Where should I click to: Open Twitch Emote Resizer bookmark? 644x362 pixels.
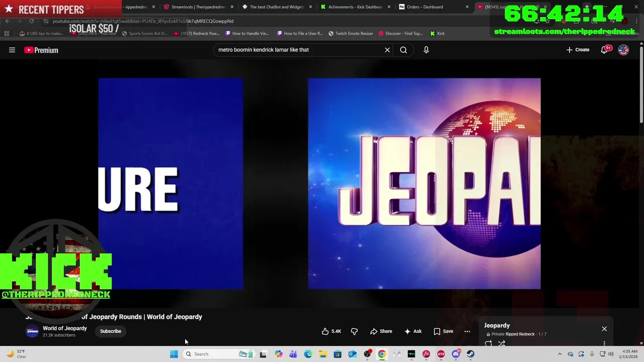[x=351, y=34]
